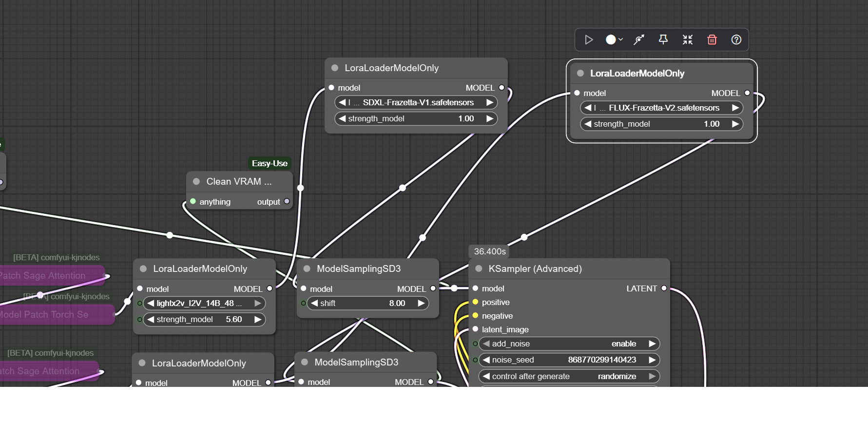
Task: Step add_noise forward with its right arrow
Action: pos(652,344)
